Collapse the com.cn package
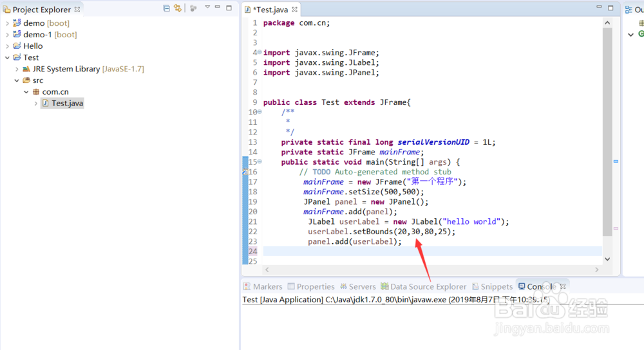Image resolution: width=644 pixels, height=350 pixels. click(26, 92)
